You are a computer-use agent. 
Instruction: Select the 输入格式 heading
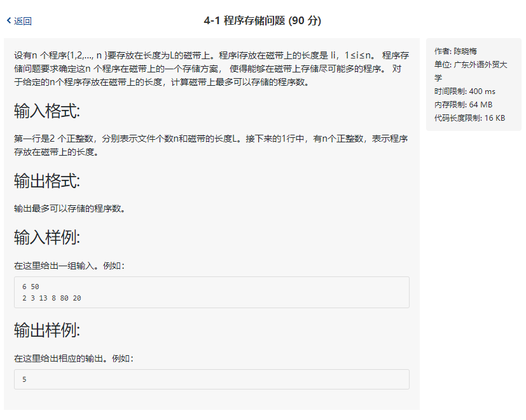[47, 111]
